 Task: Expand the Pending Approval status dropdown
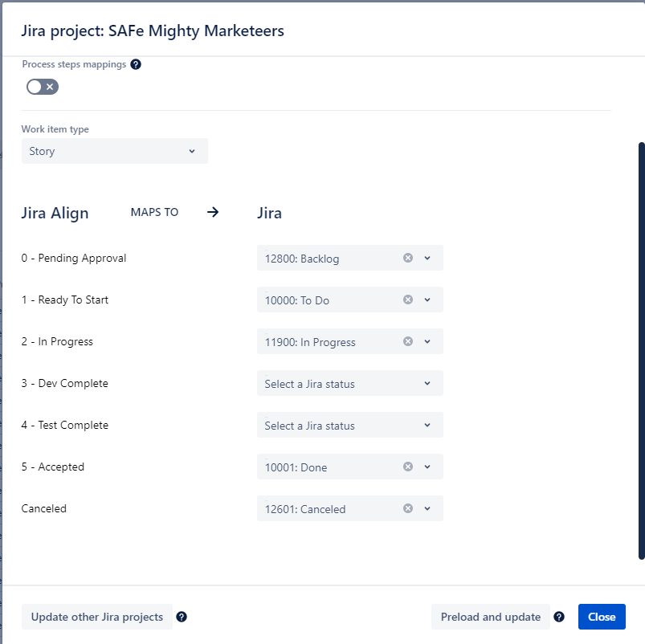coord(428,258)
